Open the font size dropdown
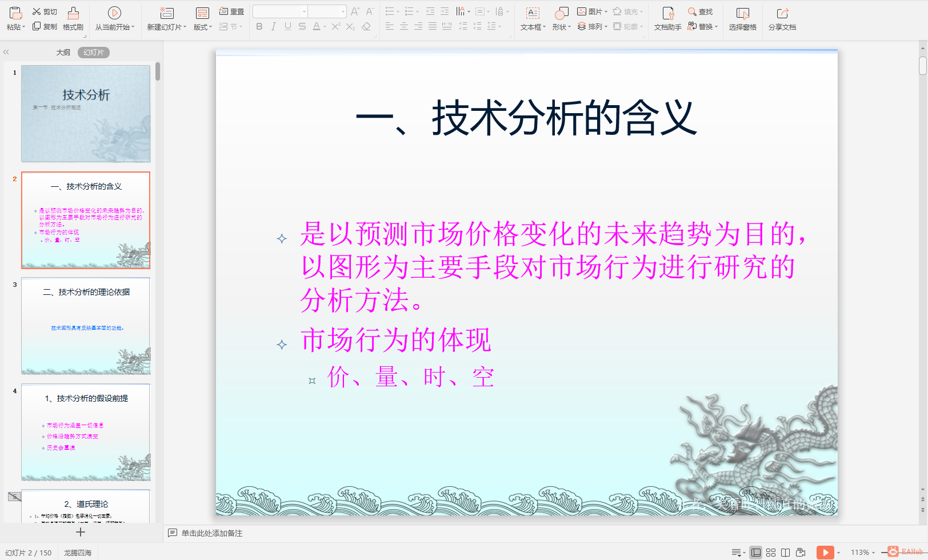928x560 pixels. [x=343, y=11]
